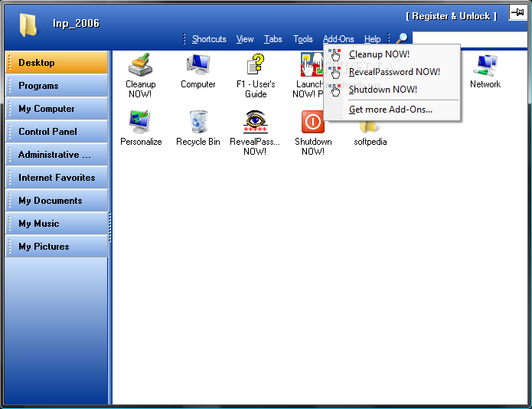Switch to the My Computer sidebar tab
This screenshot has height=409, width=532.
tap(57, 109)
